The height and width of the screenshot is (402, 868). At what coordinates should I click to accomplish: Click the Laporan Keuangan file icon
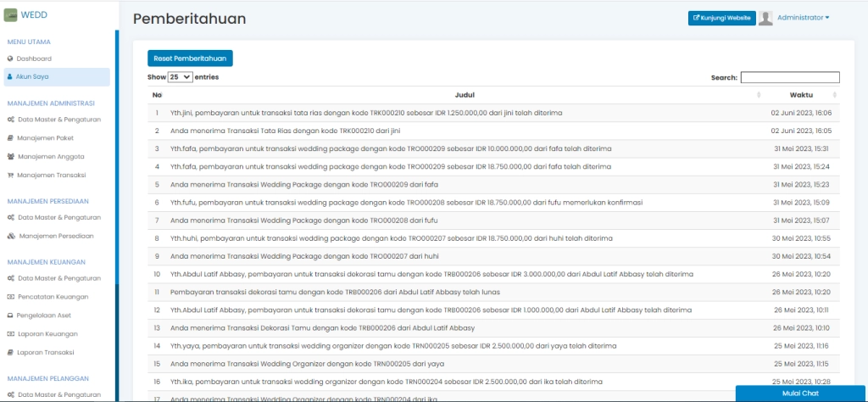[x=10, y=333]
